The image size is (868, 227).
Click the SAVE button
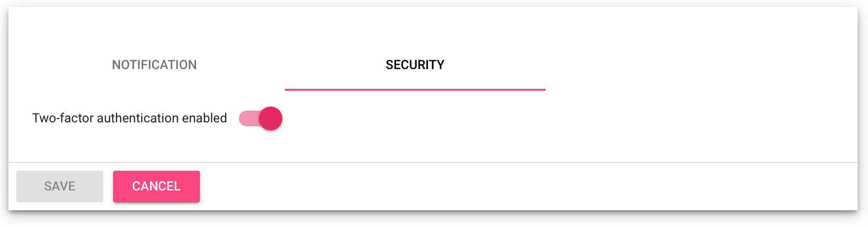60,187
